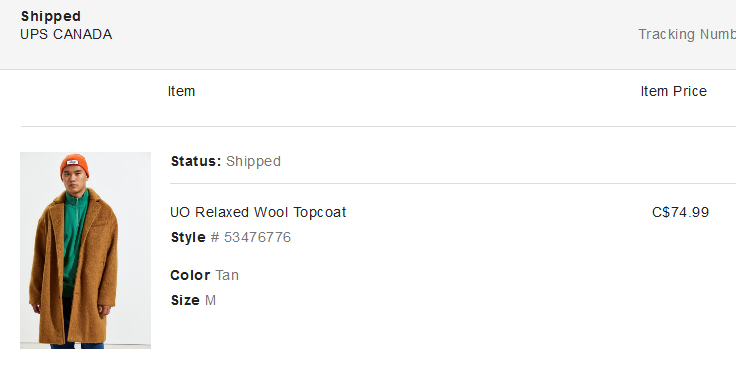This screenshot has width=736, height=368.
Task: Click the gray shipping header bar
Action: [368, 35]
